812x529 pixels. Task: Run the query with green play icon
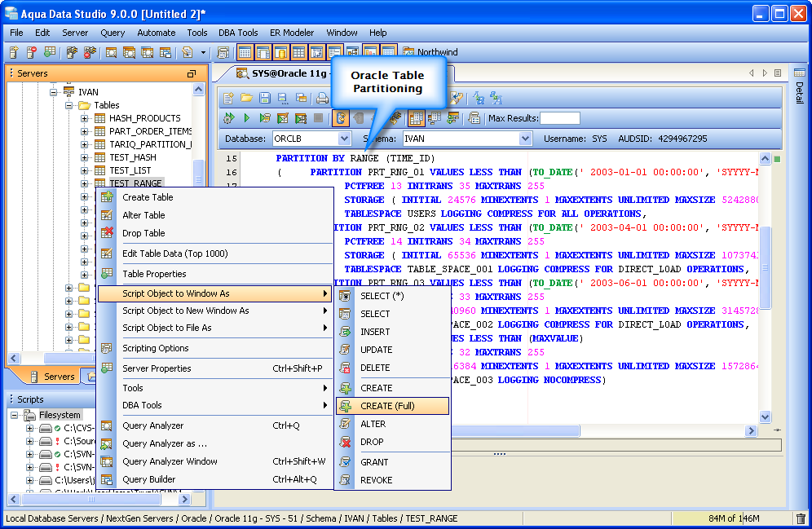(x=247, y=118)
